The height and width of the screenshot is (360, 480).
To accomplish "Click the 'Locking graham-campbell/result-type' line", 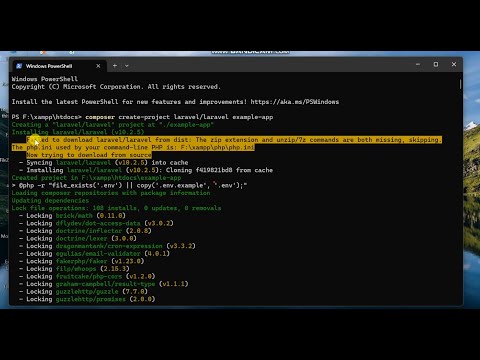I will click(104, 284).
